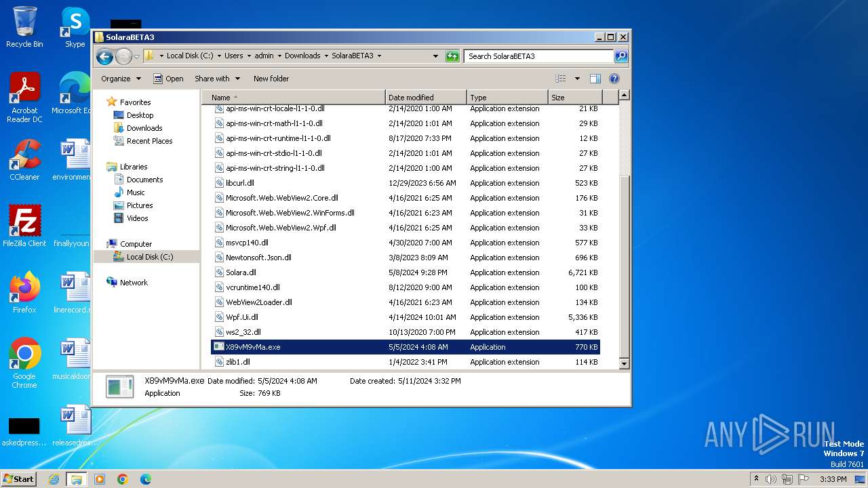Open the Organize menu

121,79
